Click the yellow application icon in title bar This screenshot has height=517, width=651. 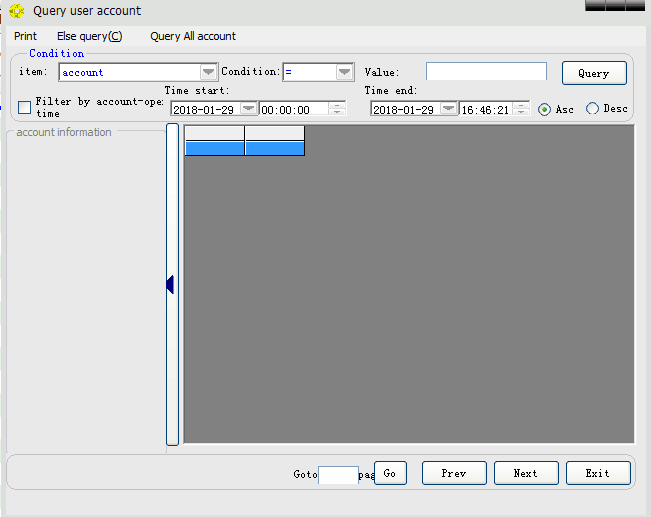[17, 11]
